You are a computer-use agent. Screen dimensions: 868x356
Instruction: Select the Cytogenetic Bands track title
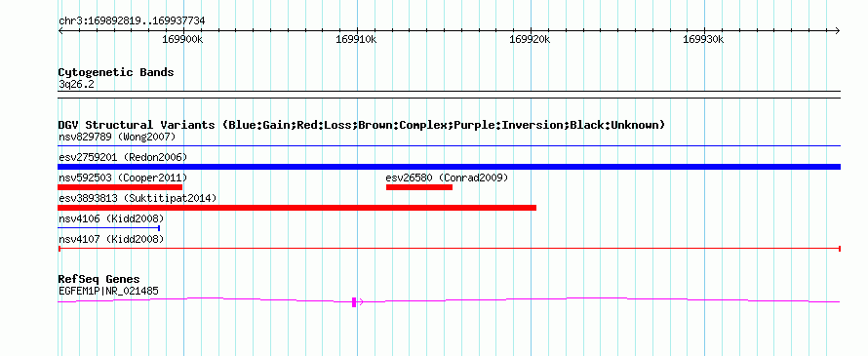point(116,72)
